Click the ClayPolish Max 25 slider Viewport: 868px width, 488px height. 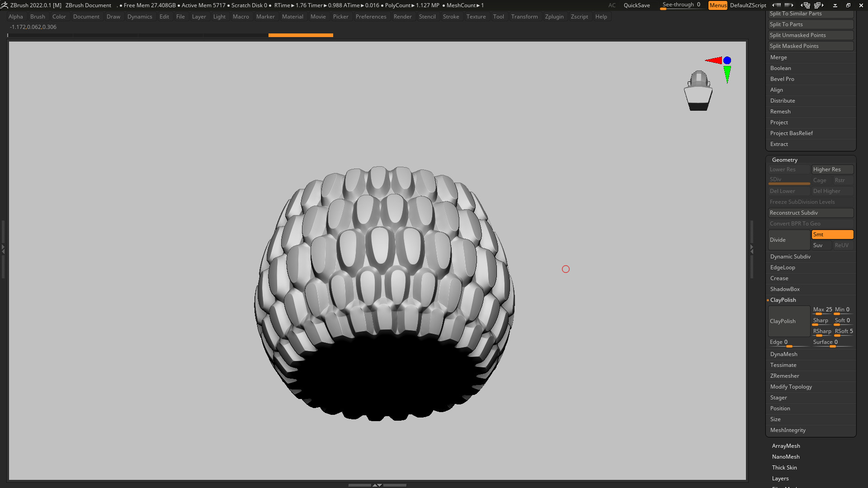pyautogui.click(x=822, y=310)
